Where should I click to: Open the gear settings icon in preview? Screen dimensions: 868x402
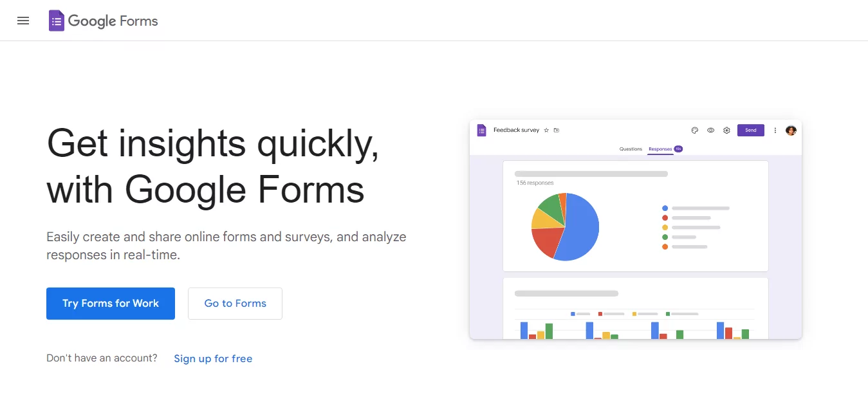pyautogui.click(x=726, y=131)
